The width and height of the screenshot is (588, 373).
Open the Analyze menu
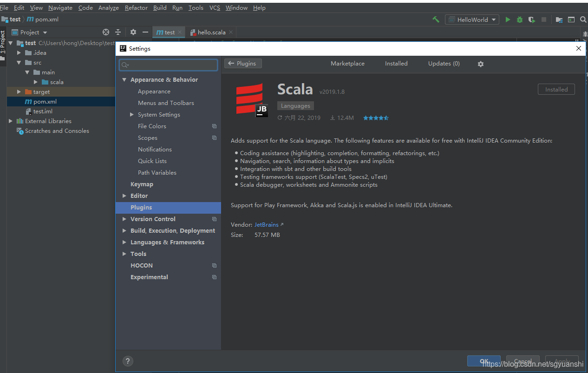coord(108,7)
